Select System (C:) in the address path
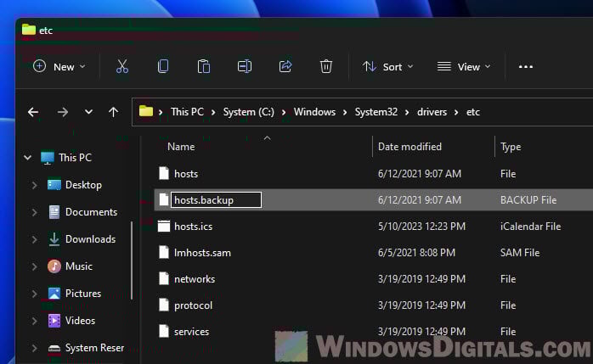This screenshot has height=364, width=593. (248, 112)
